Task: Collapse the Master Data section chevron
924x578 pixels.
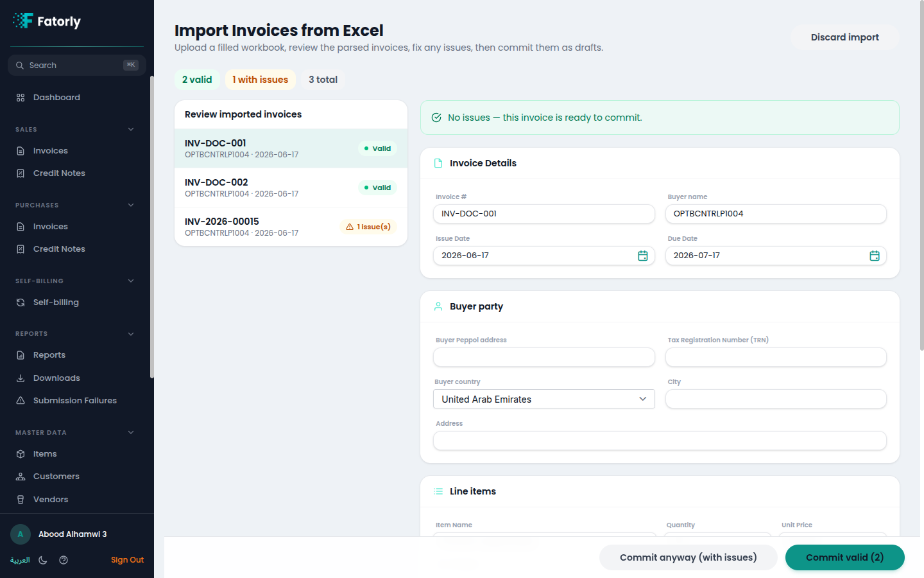Action: [x=131, y=432]
